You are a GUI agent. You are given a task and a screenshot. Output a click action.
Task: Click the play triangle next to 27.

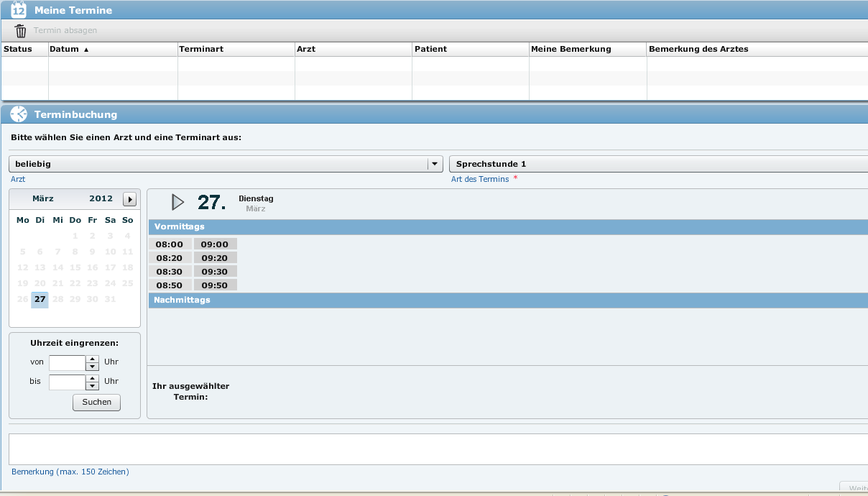(x=178, y=202)
